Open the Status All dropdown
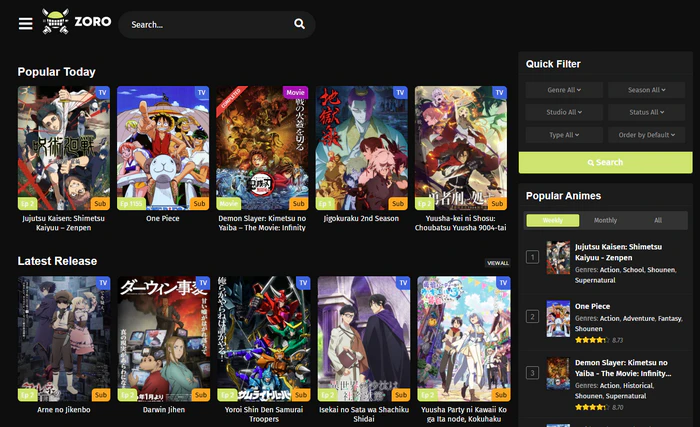Image resolution: width=700 pixels, height=427 pixels. point(646,112)
